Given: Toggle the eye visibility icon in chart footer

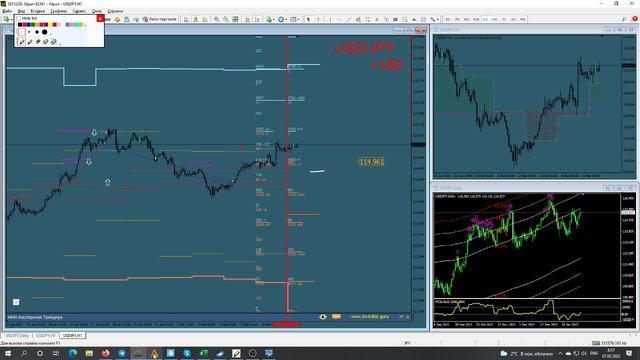Looking at the screenshot, I should point(323,317).
